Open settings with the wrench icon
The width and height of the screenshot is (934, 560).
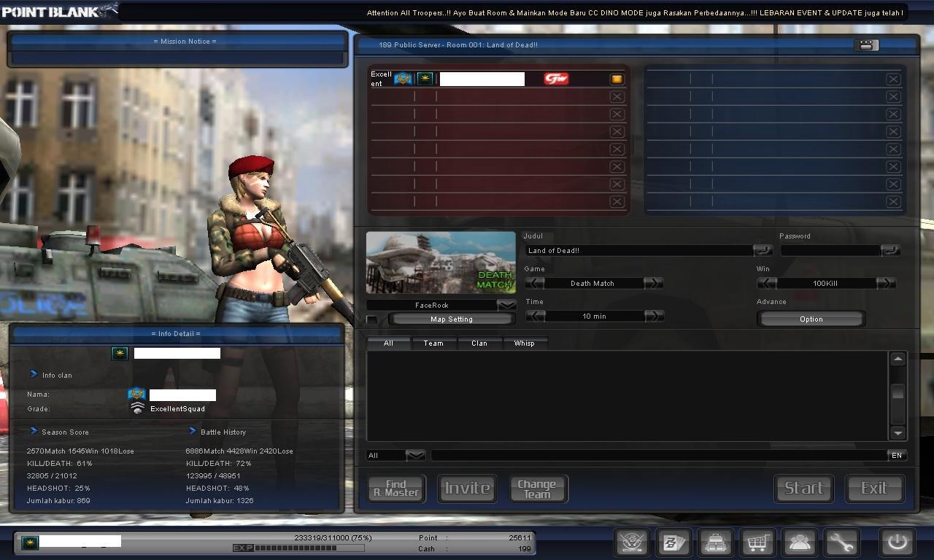point(841,542)
